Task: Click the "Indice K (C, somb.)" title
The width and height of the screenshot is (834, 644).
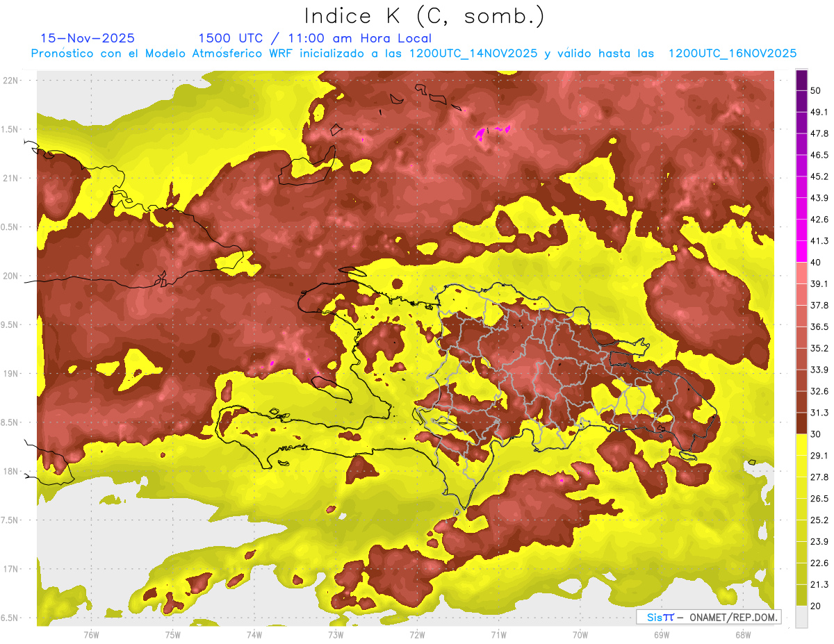Action: 424,16
